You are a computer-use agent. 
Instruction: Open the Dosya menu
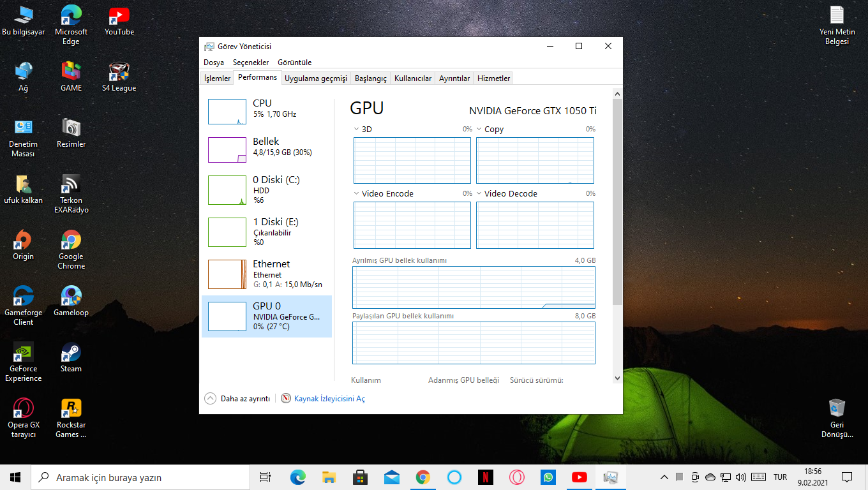tap(214, 63)
